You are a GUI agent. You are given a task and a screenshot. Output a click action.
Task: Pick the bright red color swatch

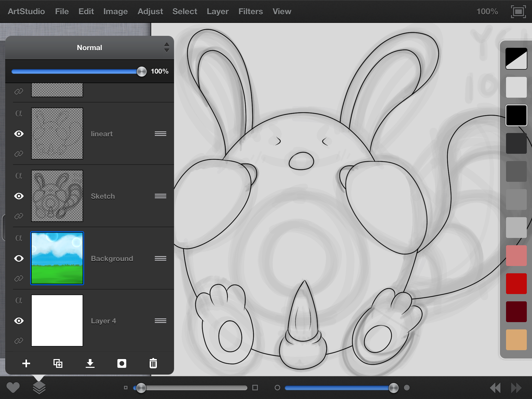click(x=516, y=283)
